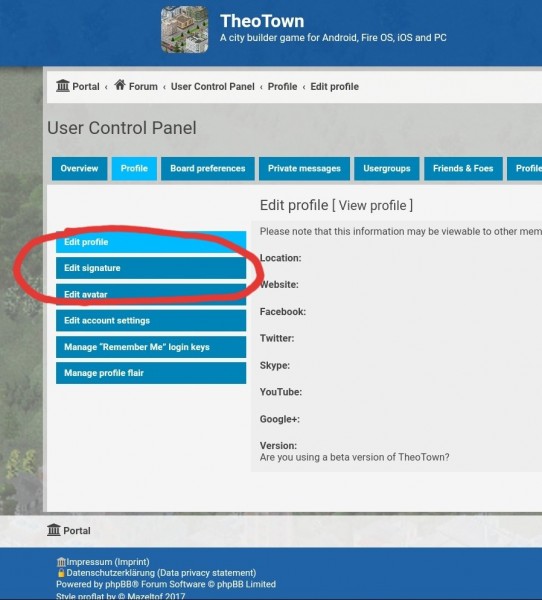The width and height of the screenshot is (542, 600).
Task: Switch to Board preferences tab
Action: 207,168
